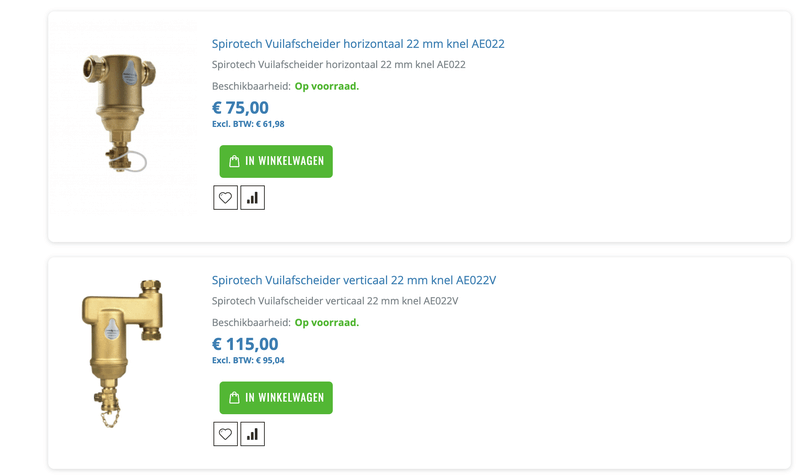Click compare icon for horizontal AE022 product
The height and width of the screenshot is (475, 800).
(x=252, y=198)
